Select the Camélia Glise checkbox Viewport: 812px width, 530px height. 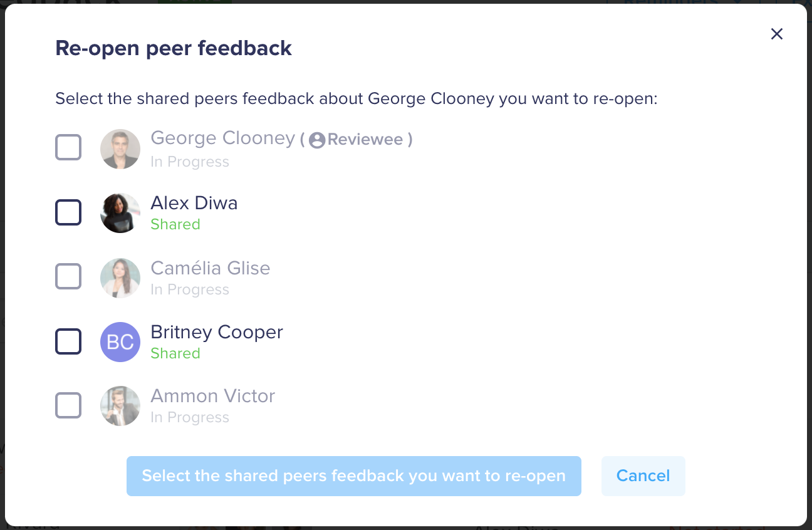coord(68,276)
